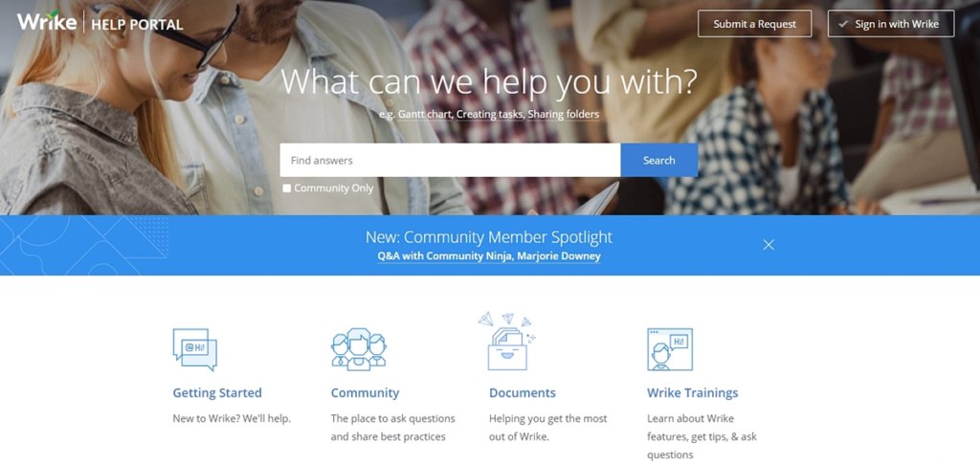Open the Documents folder box icon

pyautogui.click(x=507, y=342)
